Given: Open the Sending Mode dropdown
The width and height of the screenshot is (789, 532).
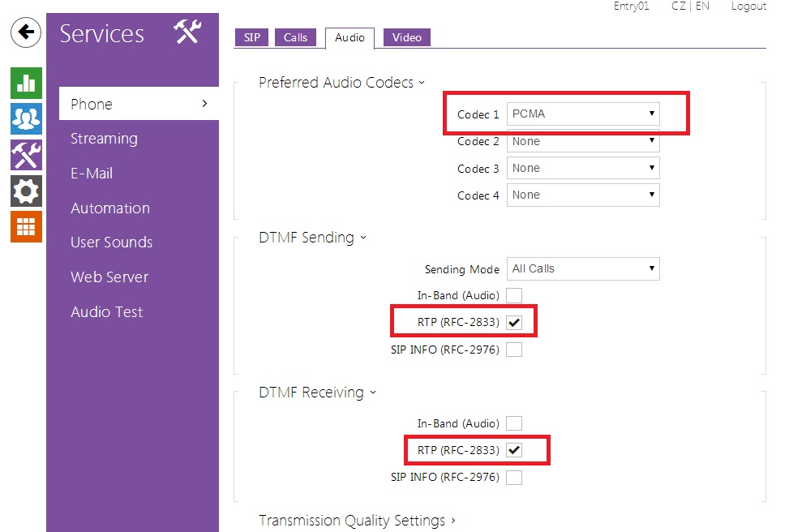Looking at the screenshot, I should pyautogui.click(x=583, y=269).
